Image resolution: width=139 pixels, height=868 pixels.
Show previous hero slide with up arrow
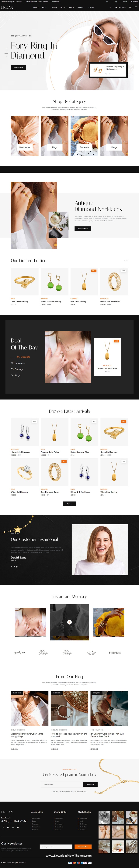point(6,48)
